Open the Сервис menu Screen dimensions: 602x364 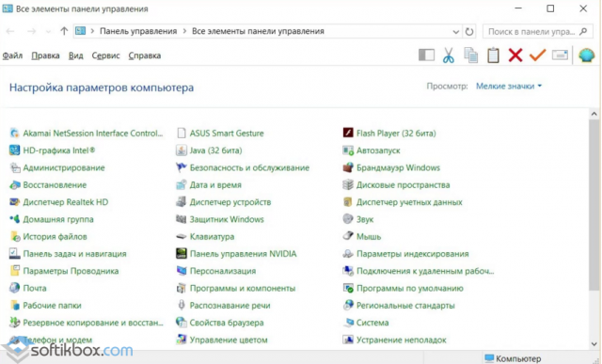pyautogui.click(x=105, y=55)
